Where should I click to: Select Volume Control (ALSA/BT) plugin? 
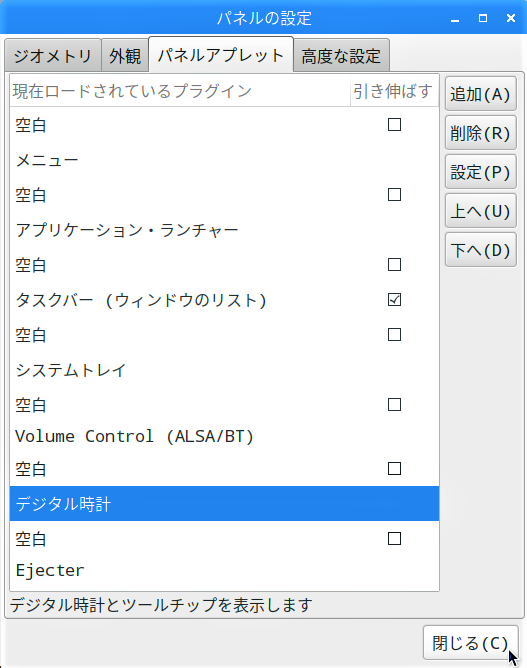pyautogui.click(x=225, y=437)
